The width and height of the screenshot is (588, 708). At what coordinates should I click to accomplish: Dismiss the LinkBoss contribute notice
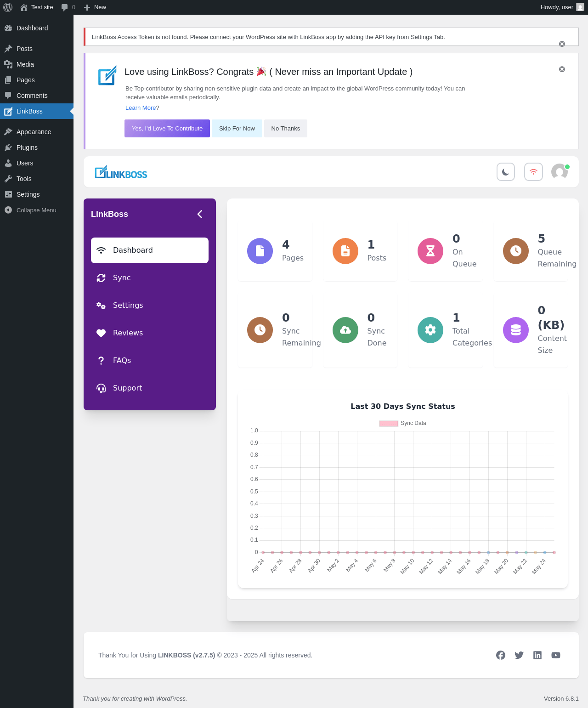pyautogui.click(x=562, y=69)
